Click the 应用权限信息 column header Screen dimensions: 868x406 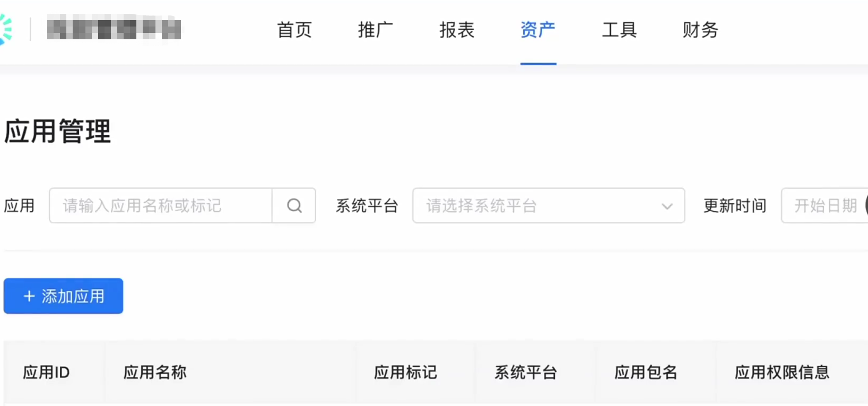[x=782, y=373]
